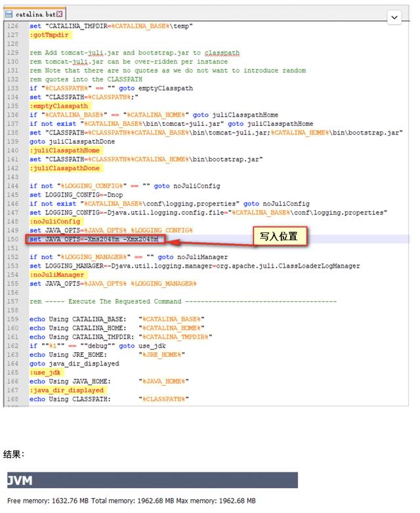Click the :juliClasspathDone label
The width and height of the screenshot is (420, 513).
point(65,168)
